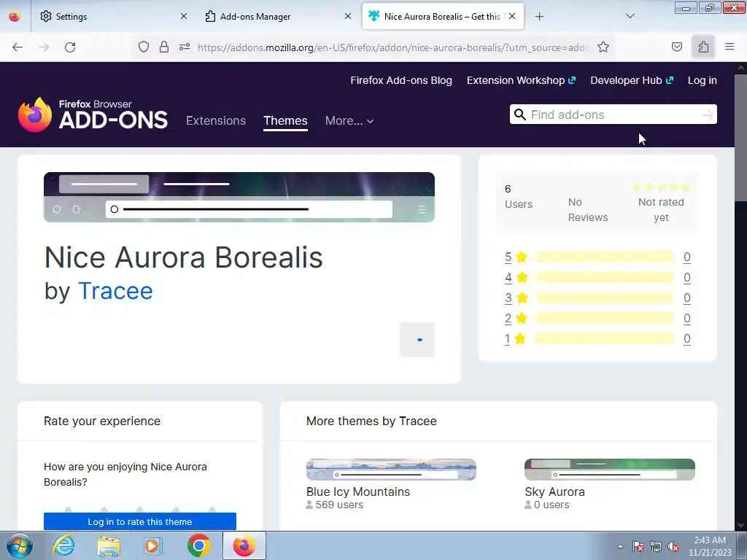Click the network tray icon

pos(656,547)
